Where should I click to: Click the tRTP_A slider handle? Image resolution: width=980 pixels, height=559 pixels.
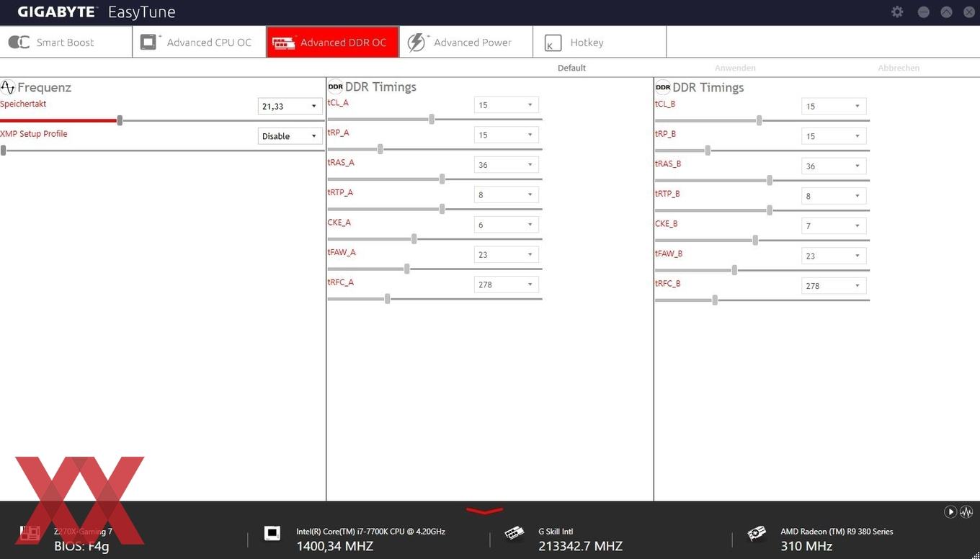[x=442, y=209]
